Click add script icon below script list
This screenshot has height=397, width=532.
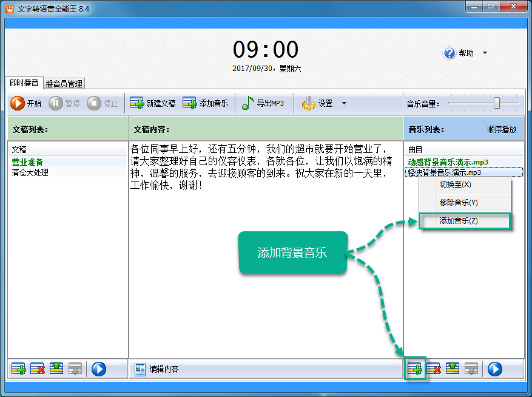[x=19, y=369]
